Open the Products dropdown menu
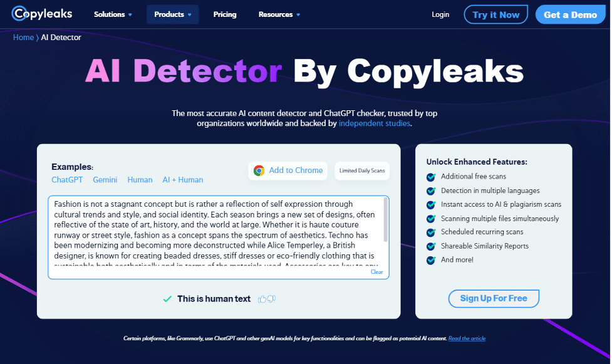Screen dimensions: 612x364 point(172,14)
